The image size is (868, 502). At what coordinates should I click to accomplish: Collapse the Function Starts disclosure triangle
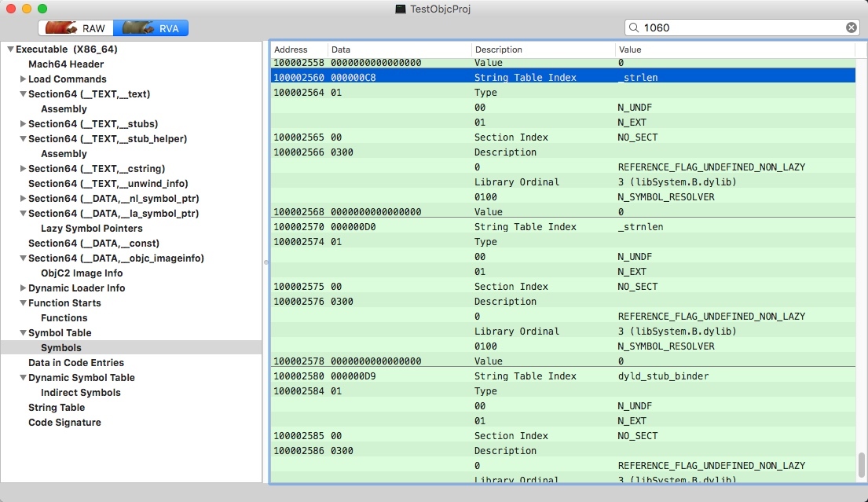coord(23,303)
